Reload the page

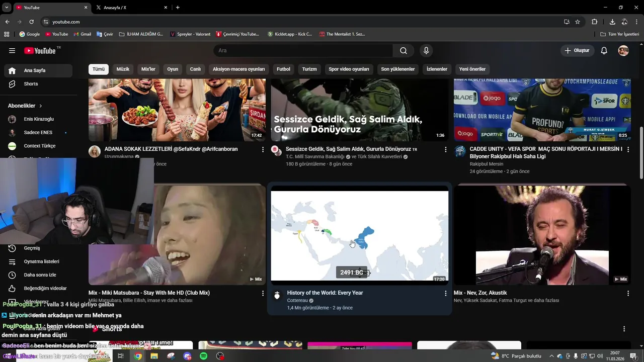pyautogui.click(x=31, y=22)
